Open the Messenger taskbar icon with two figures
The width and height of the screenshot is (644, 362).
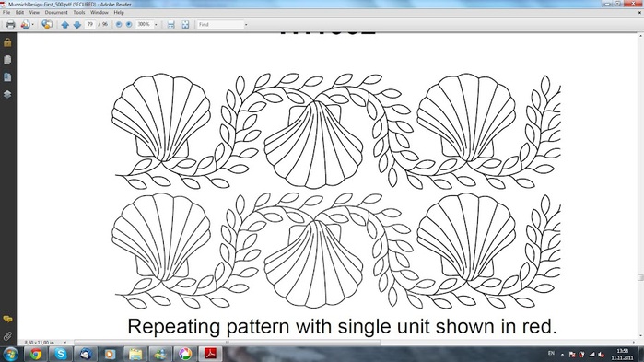tap(160, 354)
